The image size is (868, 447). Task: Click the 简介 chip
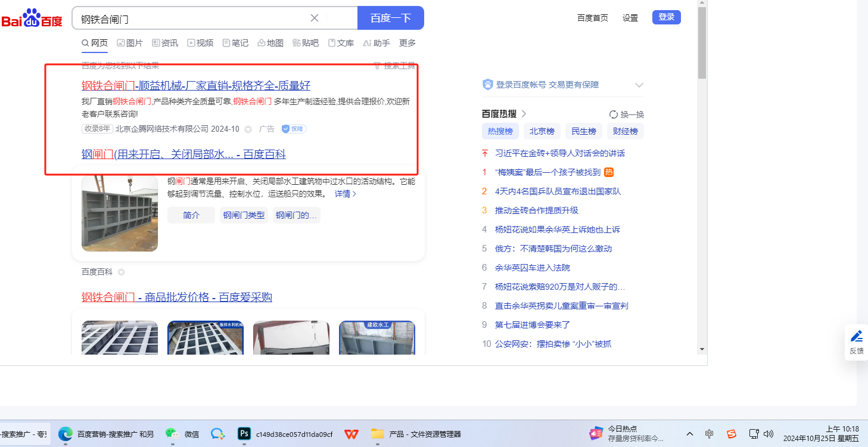coord(191,215)
